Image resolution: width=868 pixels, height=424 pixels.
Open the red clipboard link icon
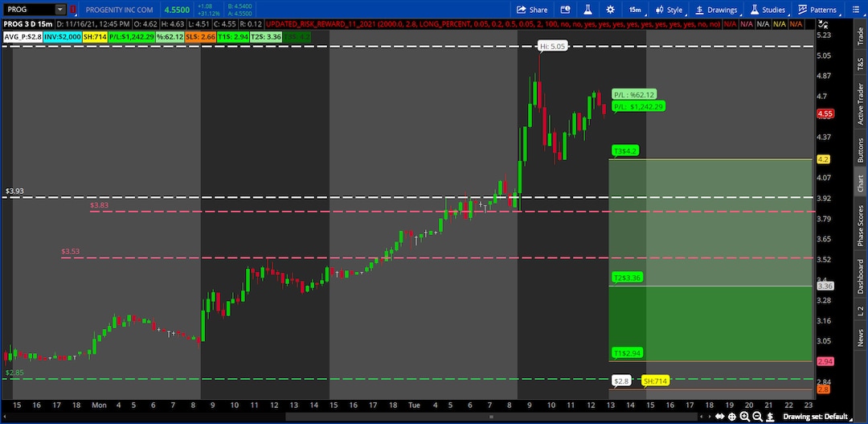pos(72,10)
